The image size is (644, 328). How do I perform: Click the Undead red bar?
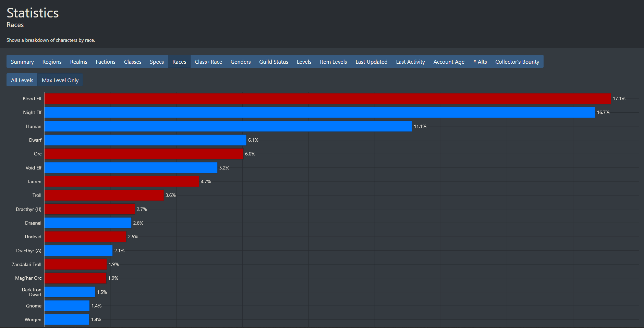(x=85, y=237)
